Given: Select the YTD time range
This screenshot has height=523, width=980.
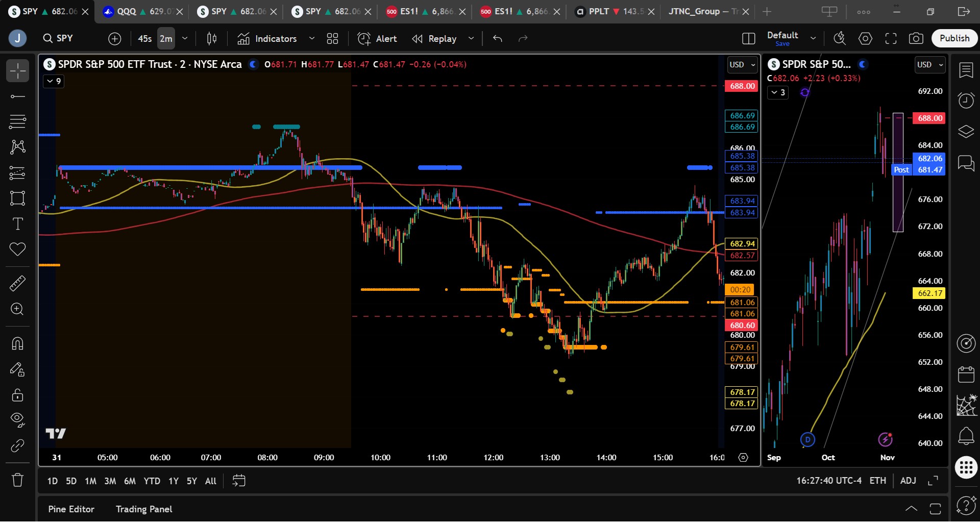Looking at the screenshot, I should 152,481.
